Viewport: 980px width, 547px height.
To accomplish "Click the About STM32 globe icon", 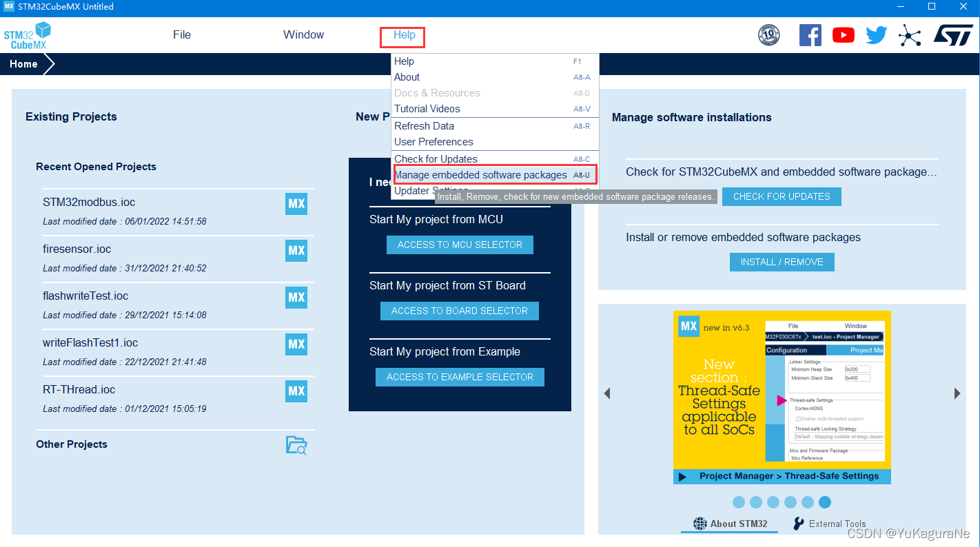I will 700,524.
